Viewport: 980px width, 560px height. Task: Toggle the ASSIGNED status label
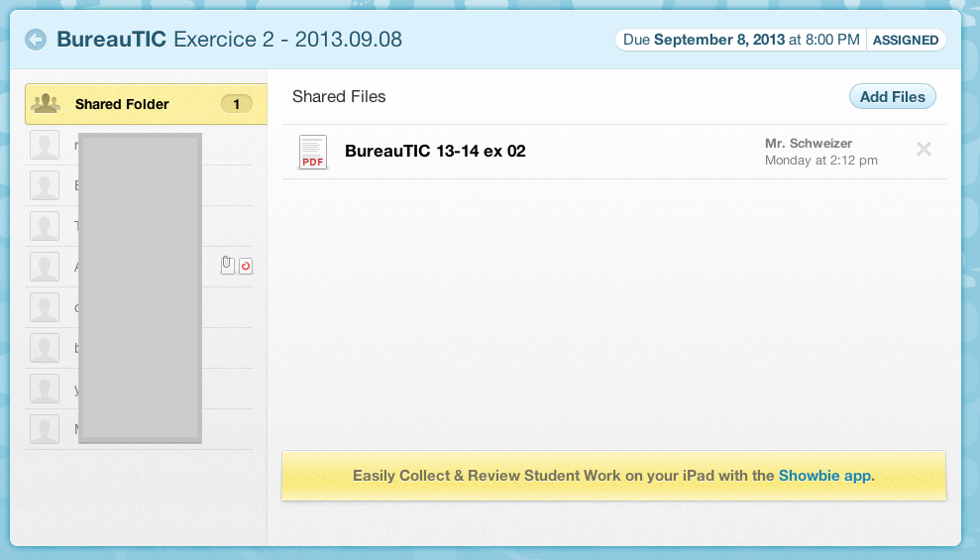[906, 41]
